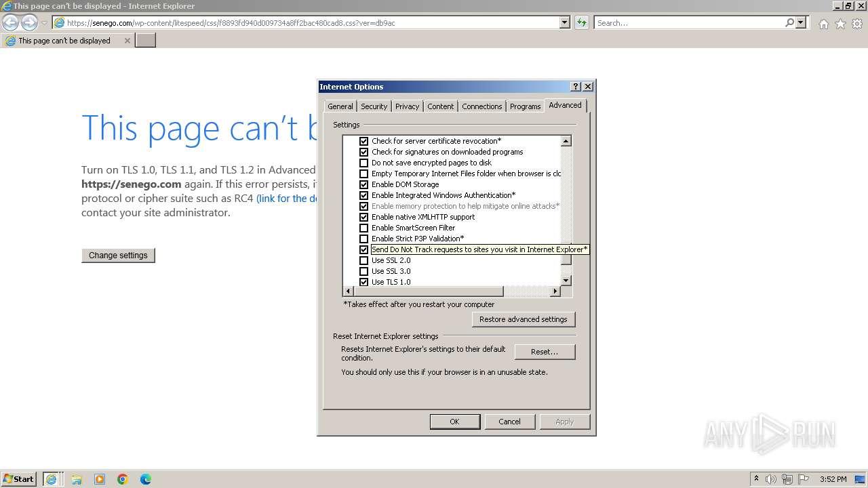Open a new blank tab
868x488 pixels.
point(146,41)
